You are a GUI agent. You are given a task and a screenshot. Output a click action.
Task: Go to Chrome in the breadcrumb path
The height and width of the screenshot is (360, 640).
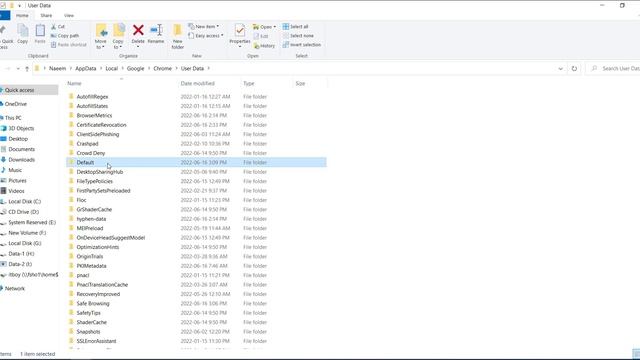[162, 69]
